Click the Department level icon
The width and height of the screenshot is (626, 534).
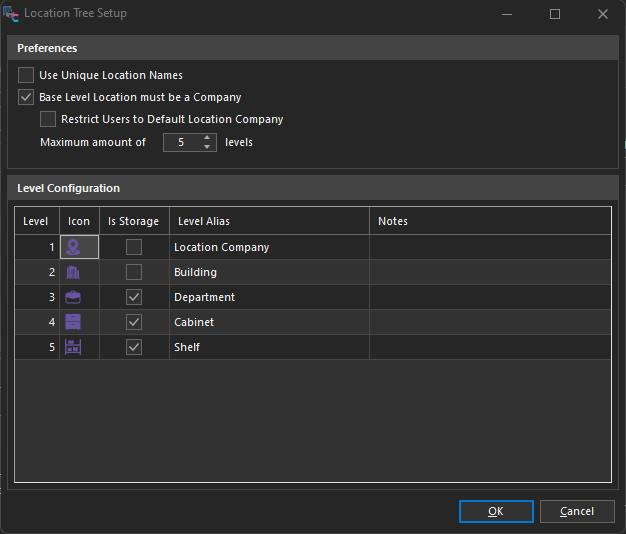coord(73,297)
